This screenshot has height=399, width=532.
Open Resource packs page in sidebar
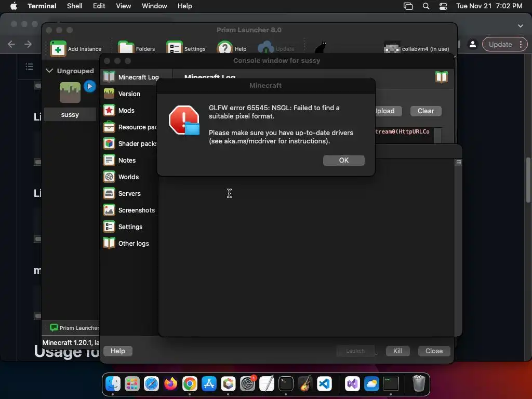pos(130,127)
